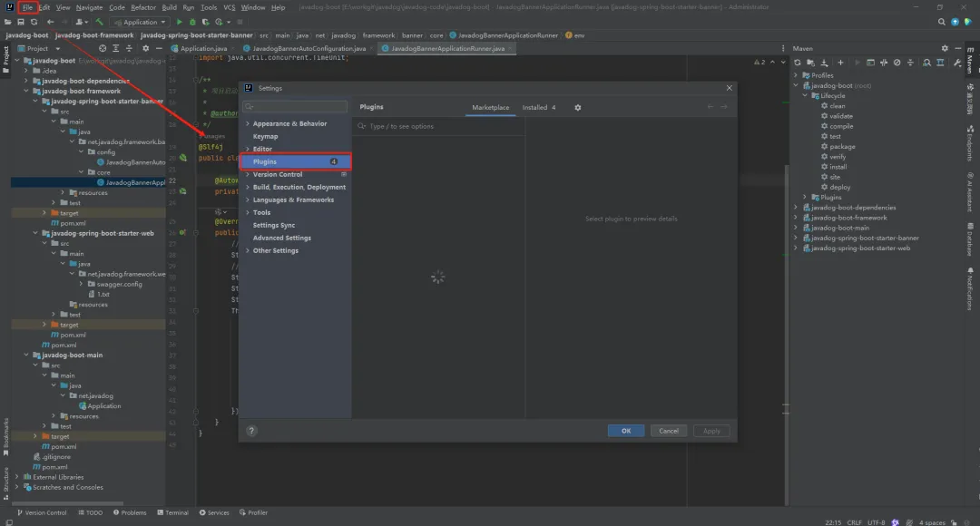The image size is (980, 526).
Task: Click the help question mark in Settings
Action: click(251, 431)
